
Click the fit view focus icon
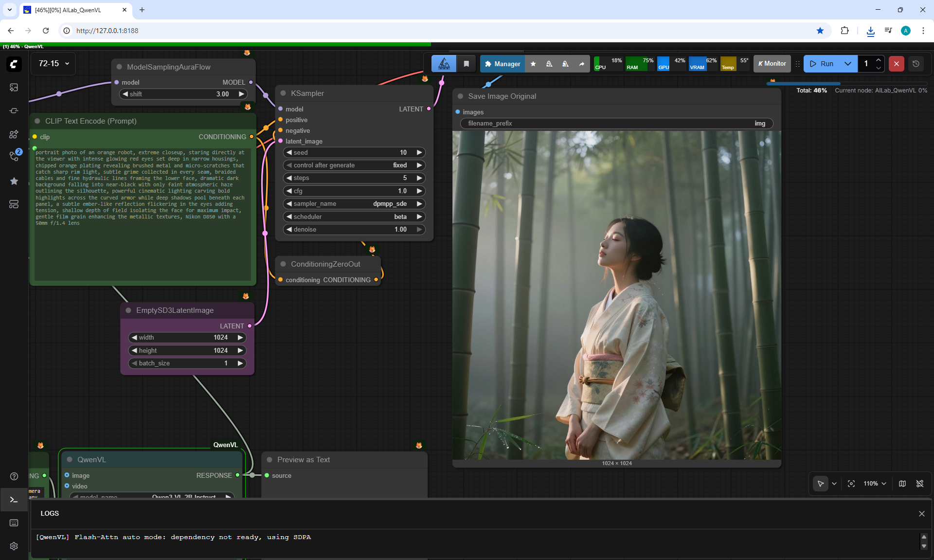851,484
